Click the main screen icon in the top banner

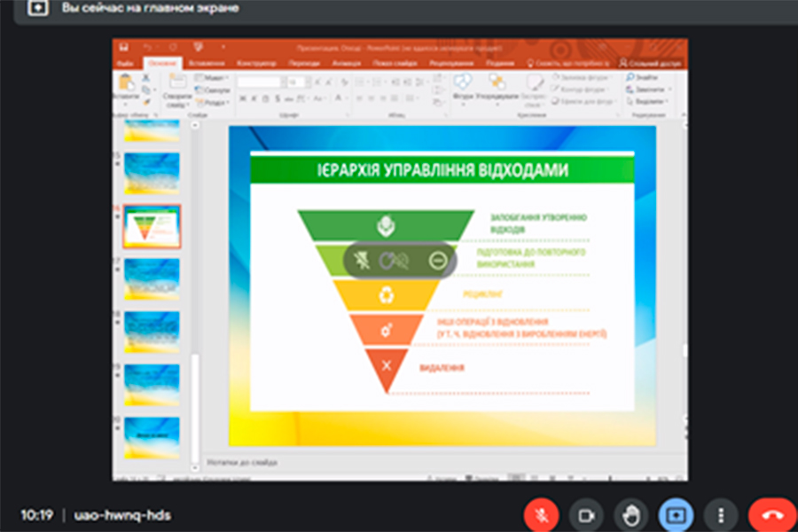[x=37, y=8]
